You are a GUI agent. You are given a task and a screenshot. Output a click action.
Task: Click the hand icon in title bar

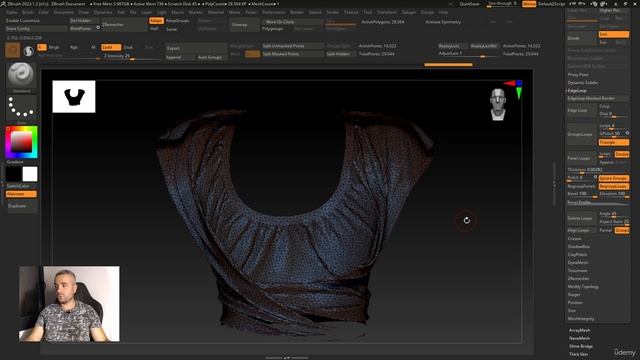pyautogui.click(x=595, y=4)
